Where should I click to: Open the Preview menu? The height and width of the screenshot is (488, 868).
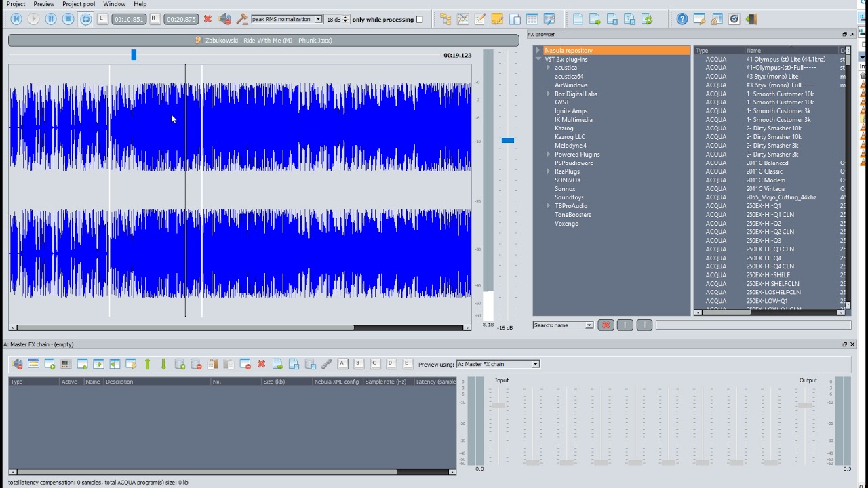point(44,4)
